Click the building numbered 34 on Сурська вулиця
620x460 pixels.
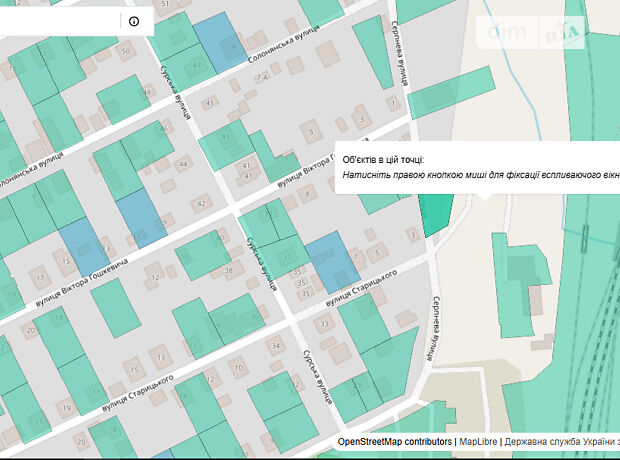(x=276, y=346)
